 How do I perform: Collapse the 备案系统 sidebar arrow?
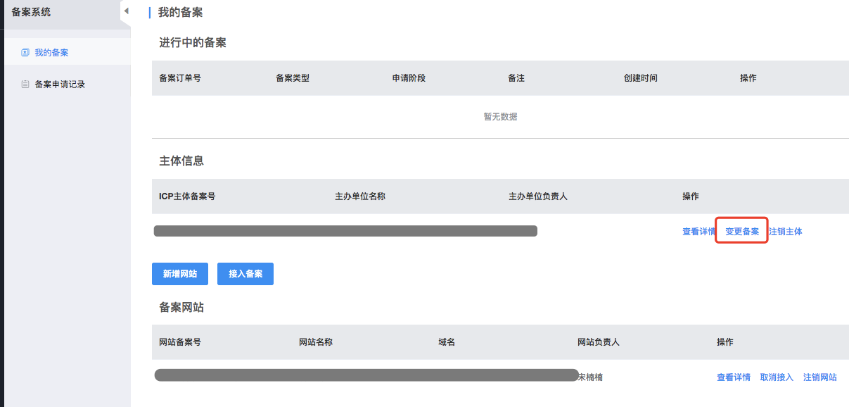coord(126,11)
